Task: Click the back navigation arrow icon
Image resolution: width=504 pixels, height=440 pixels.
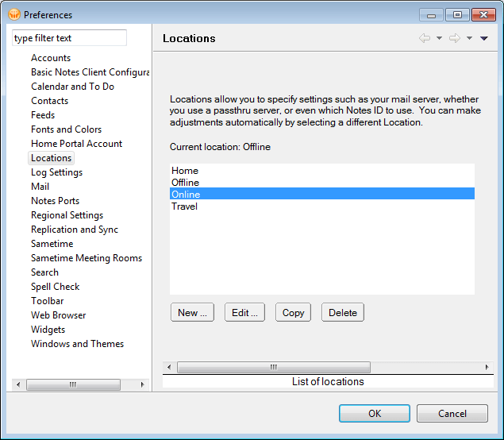Action: coord(425,38)
